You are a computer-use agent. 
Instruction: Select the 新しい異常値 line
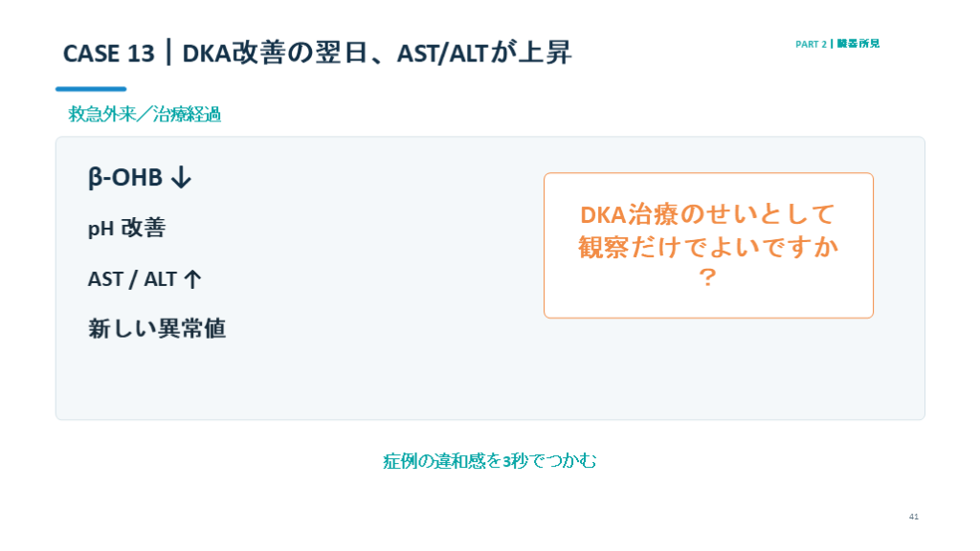tap(157, 329)
